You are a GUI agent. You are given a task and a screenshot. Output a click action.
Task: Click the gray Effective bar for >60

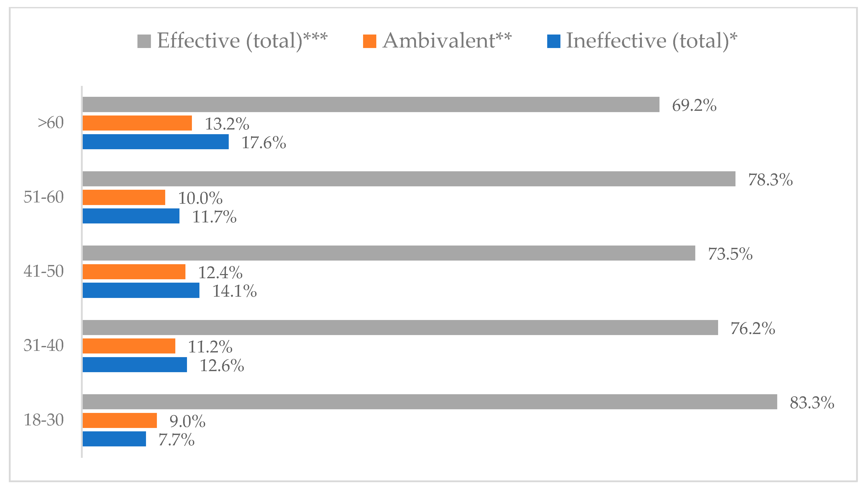pos(371,105)
